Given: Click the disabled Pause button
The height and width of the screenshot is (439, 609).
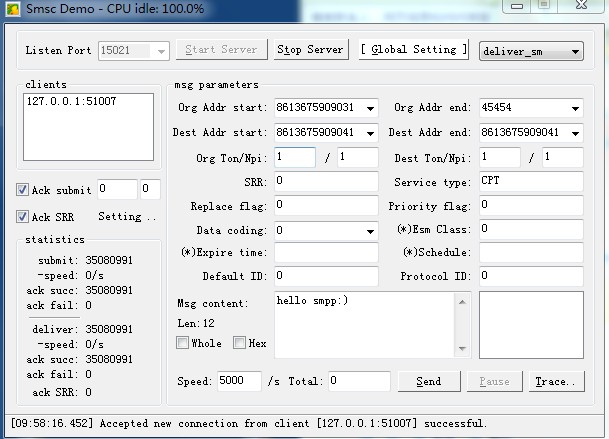Looking at the screenshot, I should pyautogui.click(x=494, y=382).
